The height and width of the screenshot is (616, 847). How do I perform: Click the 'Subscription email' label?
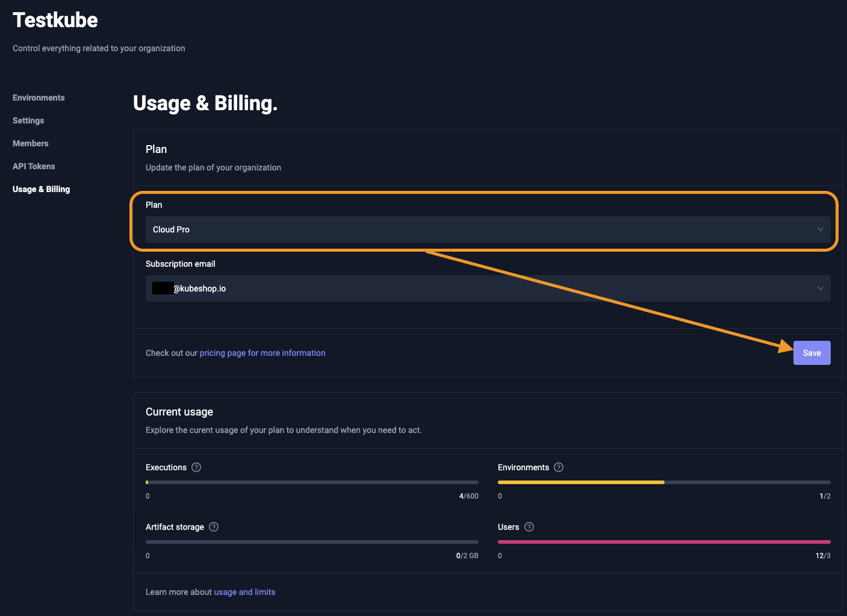(x=181, y=264)
